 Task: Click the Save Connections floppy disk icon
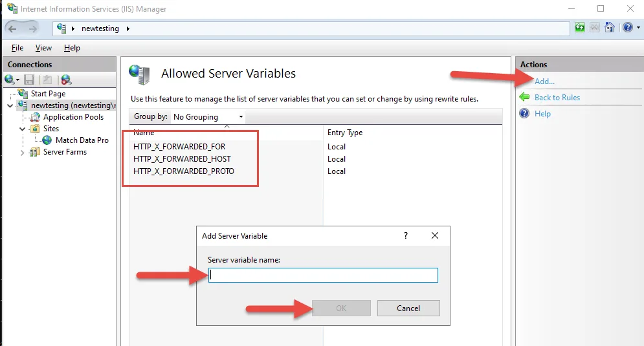29,80
